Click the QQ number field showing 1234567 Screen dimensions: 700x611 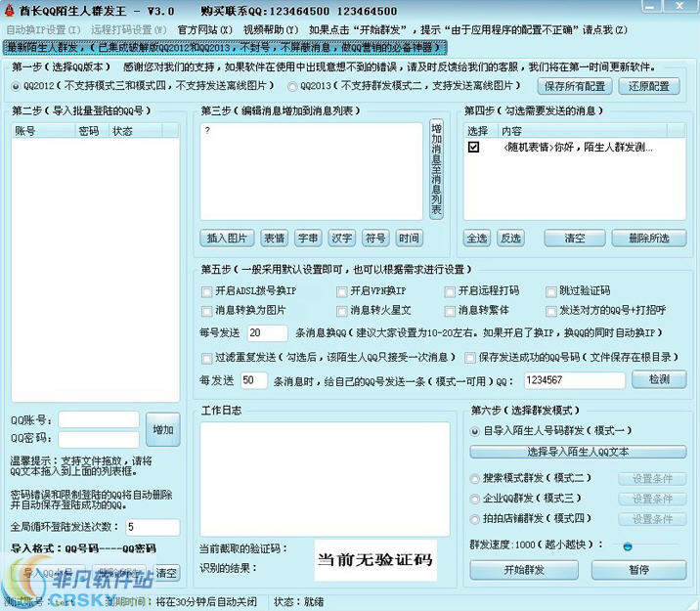[x=575, y=380]
